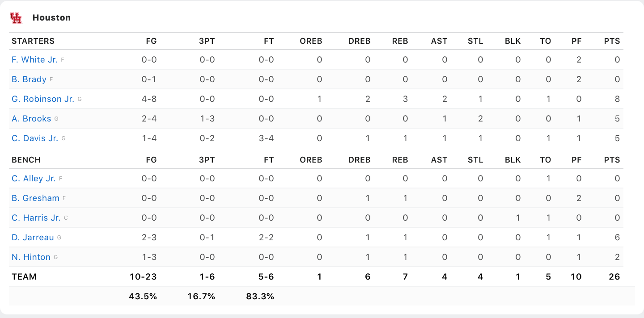Screen dimensions: 644x318
Task: Click the PTS header in starters table
Action: click(612, 41)
